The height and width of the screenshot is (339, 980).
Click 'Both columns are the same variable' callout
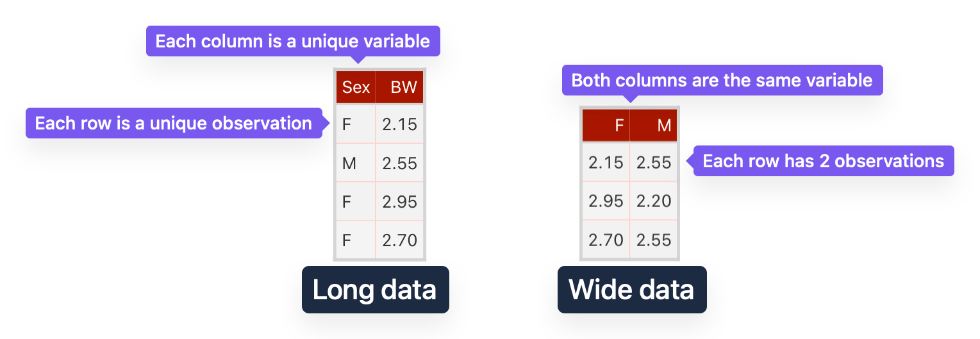(x=722, y=80)
